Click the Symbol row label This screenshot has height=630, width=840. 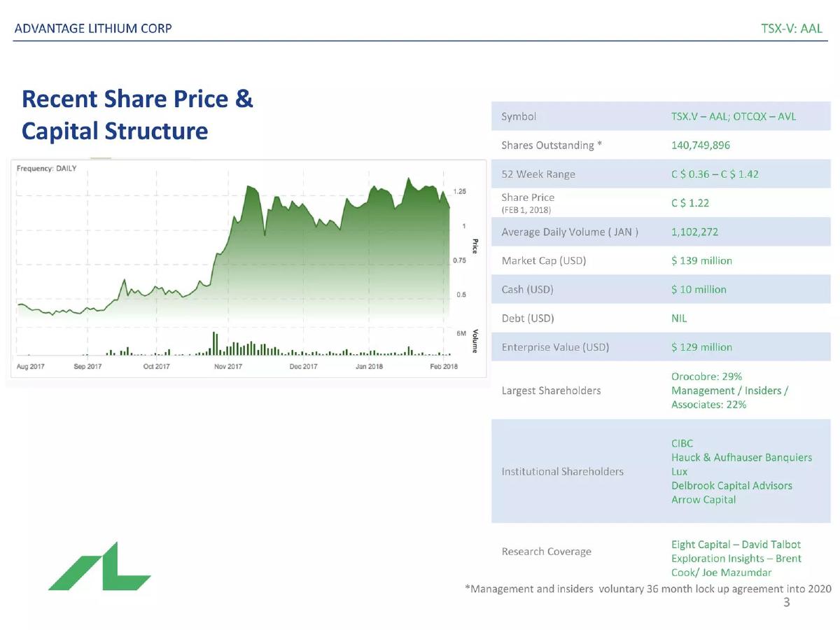[x=519, y=116]
